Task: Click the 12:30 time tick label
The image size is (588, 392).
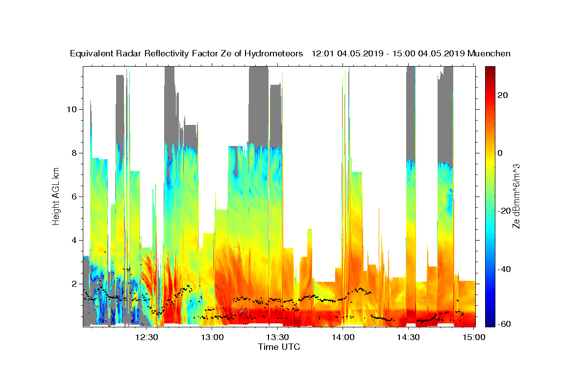Action: (147, 337)
